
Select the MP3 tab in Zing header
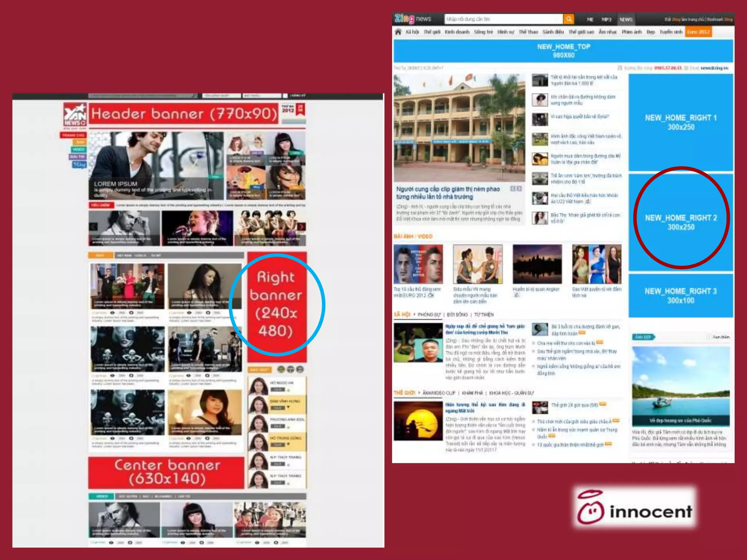click(607, 19)
